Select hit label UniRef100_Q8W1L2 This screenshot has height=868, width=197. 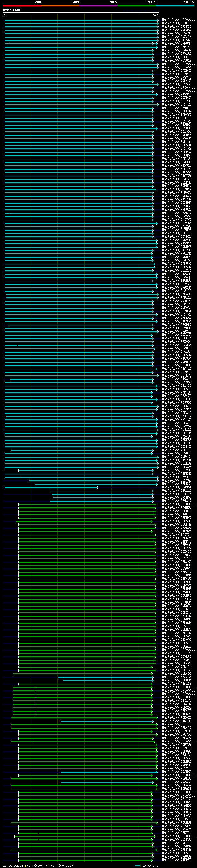tap(177, 491)
